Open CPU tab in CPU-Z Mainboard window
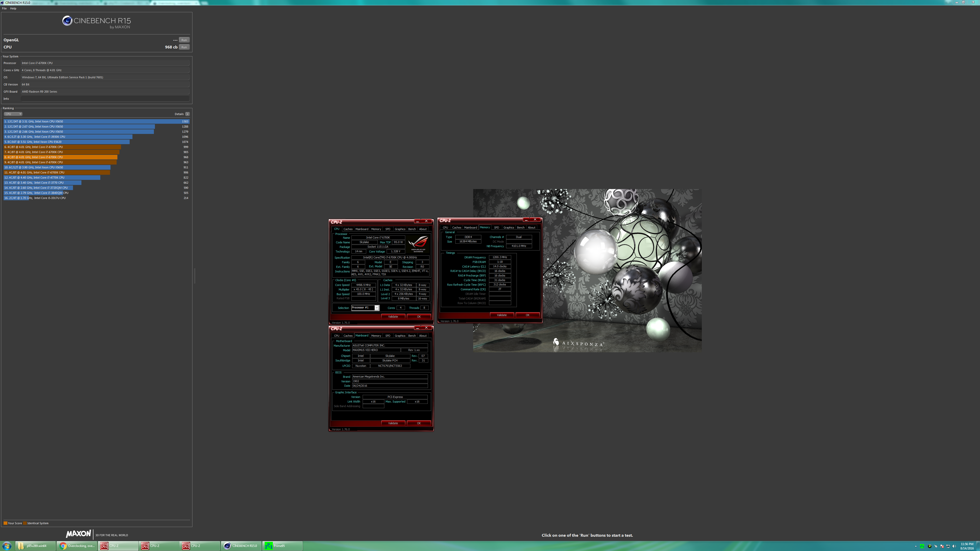The width and height of the screenshot is (980, 551). [x=337, y=336]
